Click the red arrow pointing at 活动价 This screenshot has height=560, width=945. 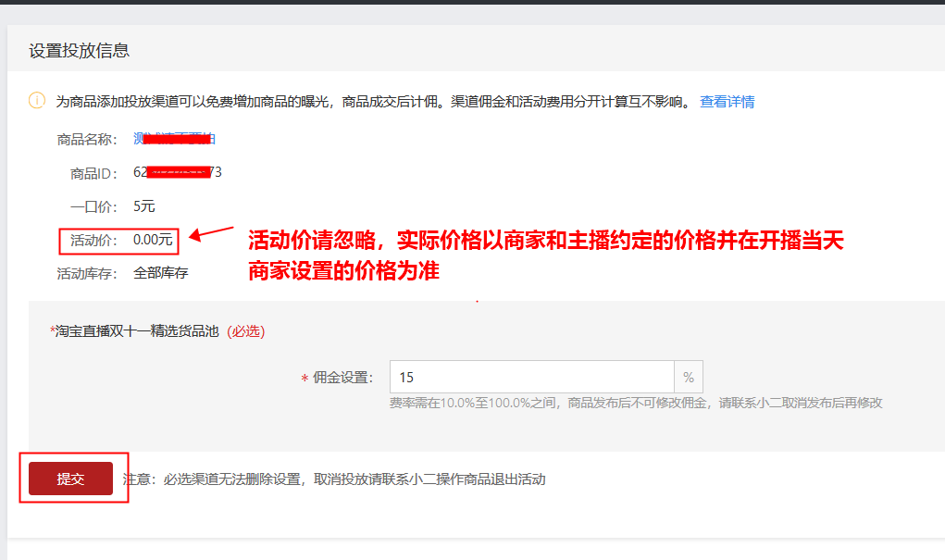click(x=210, y=232)
